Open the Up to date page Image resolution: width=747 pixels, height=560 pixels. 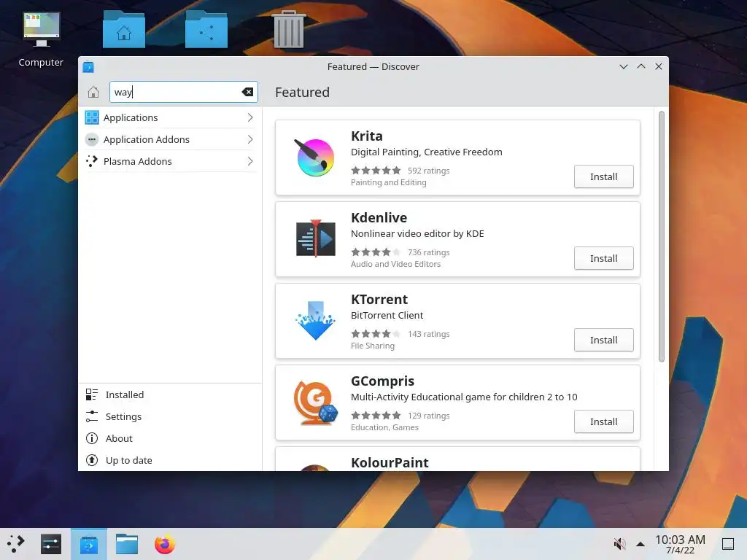click(x=170, y=460)
